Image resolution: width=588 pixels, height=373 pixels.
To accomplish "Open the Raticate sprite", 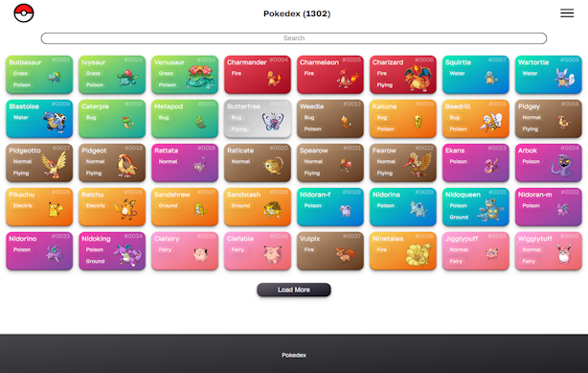I will click(x=273, y=165).
